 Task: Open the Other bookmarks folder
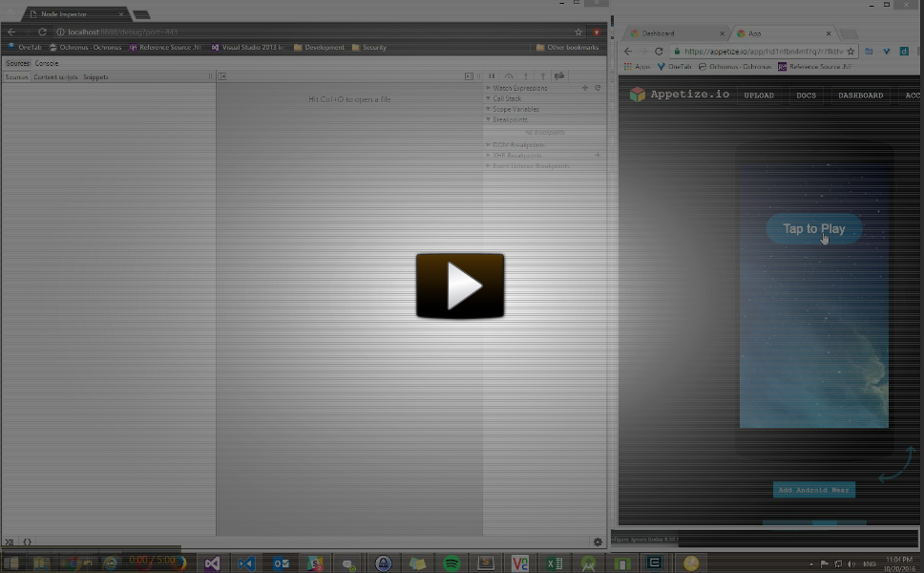tap(568, 47)
